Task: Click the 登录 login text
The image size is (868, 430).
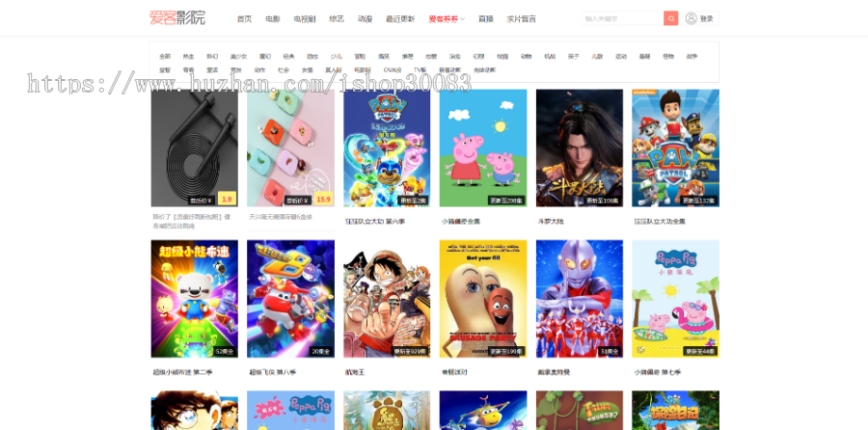Action: (706, 19)
